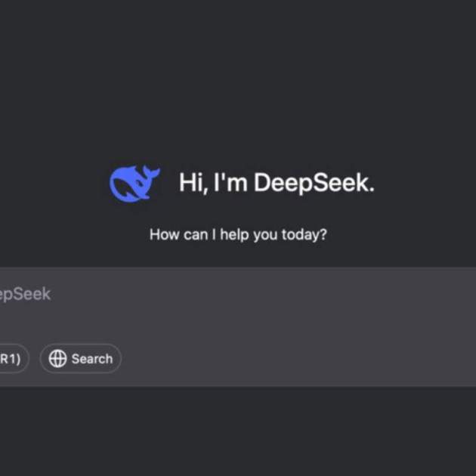Click the whale's tail in the DeepSeek logo
Image resolution: width=476 pixels, height=476 pixels.
click(151, 176)
